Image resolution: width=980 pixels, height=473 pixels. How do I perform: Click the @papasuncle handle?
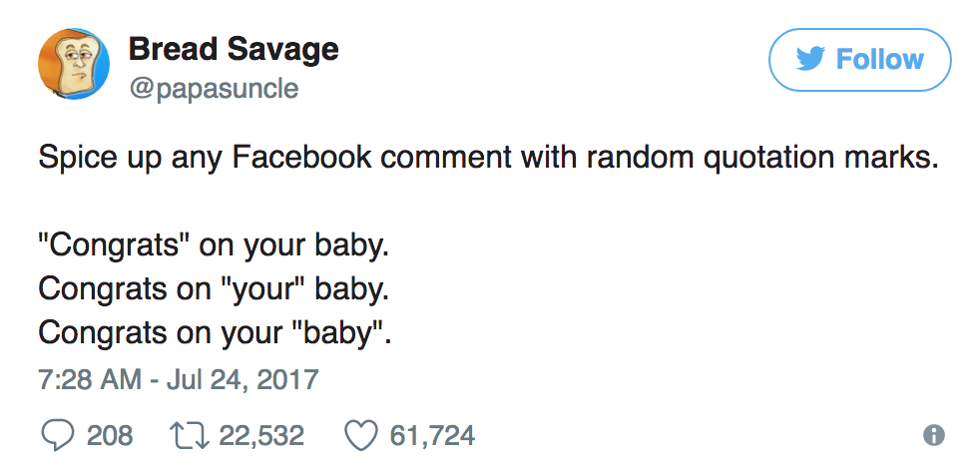[214, 88]
